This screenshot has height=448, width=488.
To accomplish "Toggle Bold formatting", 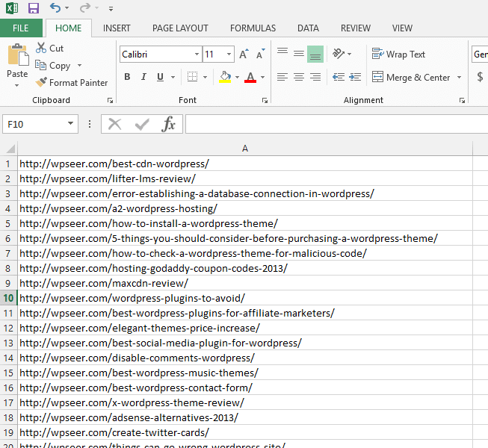I will point(127,77).
